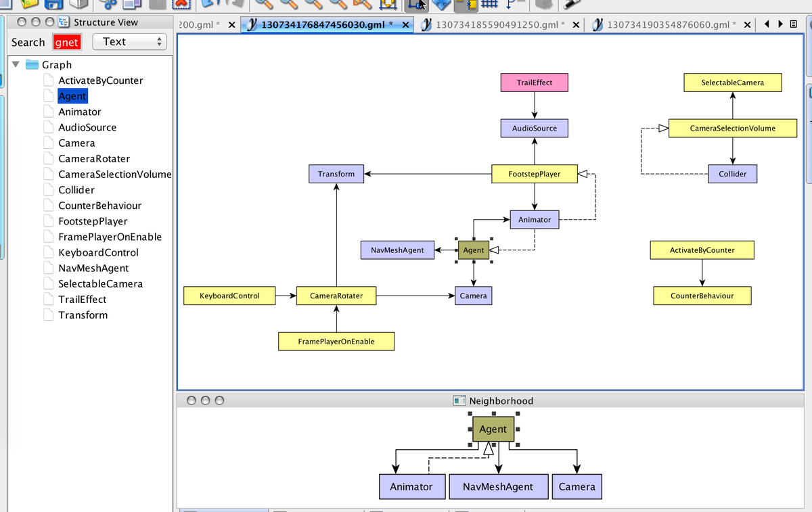Click the CounterBehaviour node in the graph
Image resolution: width=812 pixels, height=512 pixels.
(702, 296)
